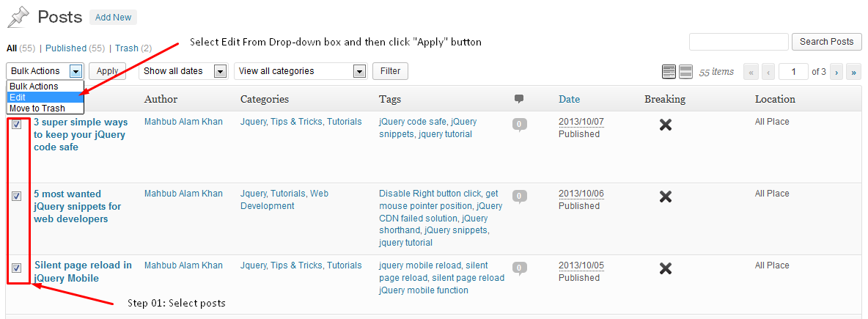Uncheck the '5 most wanted jQuery snippets' checkbox
Image resolution: width=868 pixels, height=319 pixels.
pyautogui.click(x=16, y=196)
